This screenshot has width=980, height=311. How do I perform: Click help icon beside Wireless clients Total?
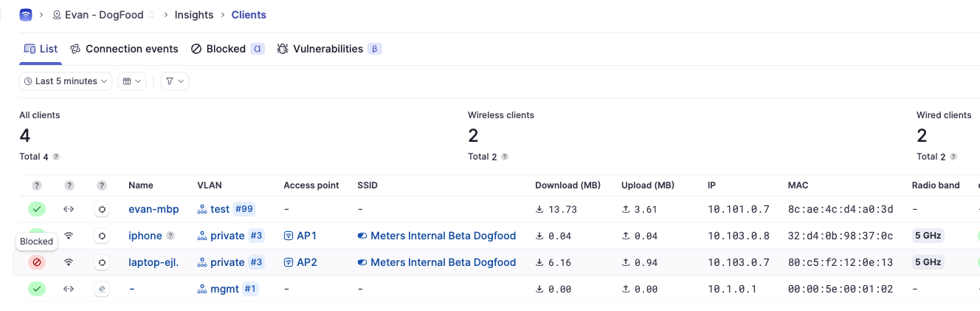pyautogui.click(x=505, y=157)
